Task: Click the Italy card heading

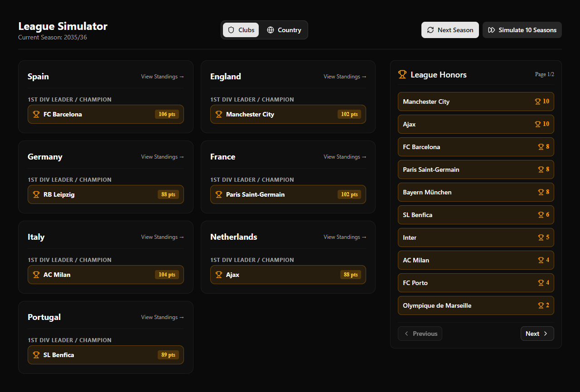Action: coord(36,237)
